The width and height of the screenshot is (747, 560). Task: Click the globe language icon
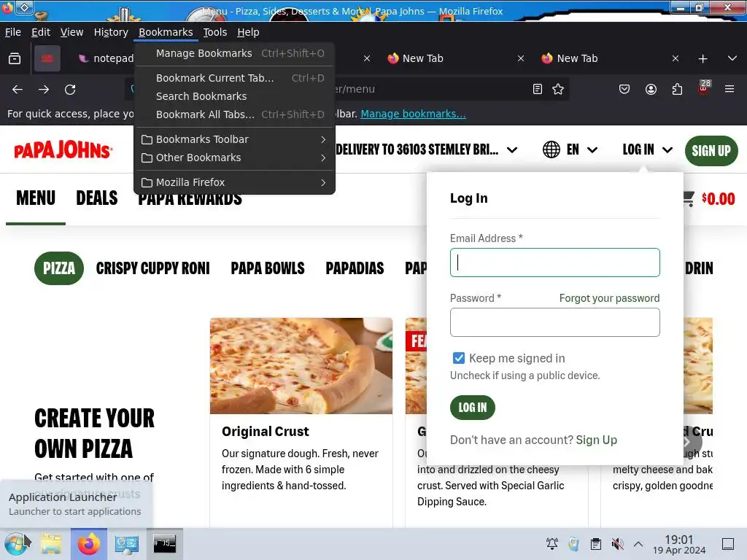[x=551, y=149]
